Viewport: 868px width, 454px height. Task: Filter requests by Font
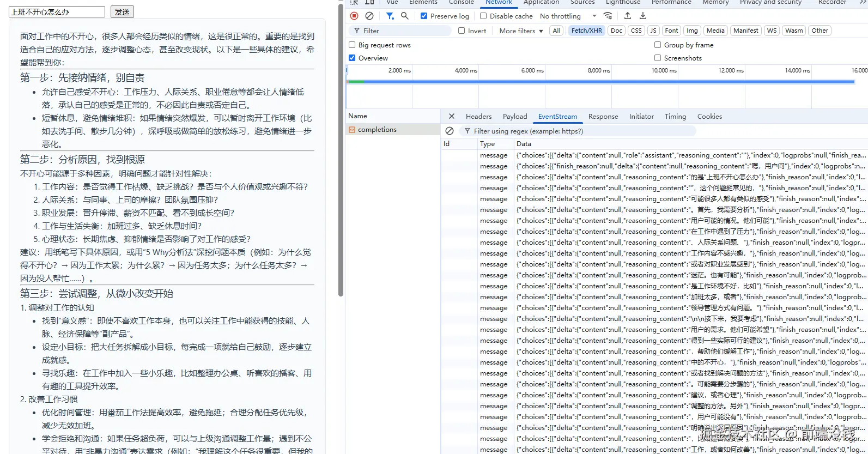(671, 31)
